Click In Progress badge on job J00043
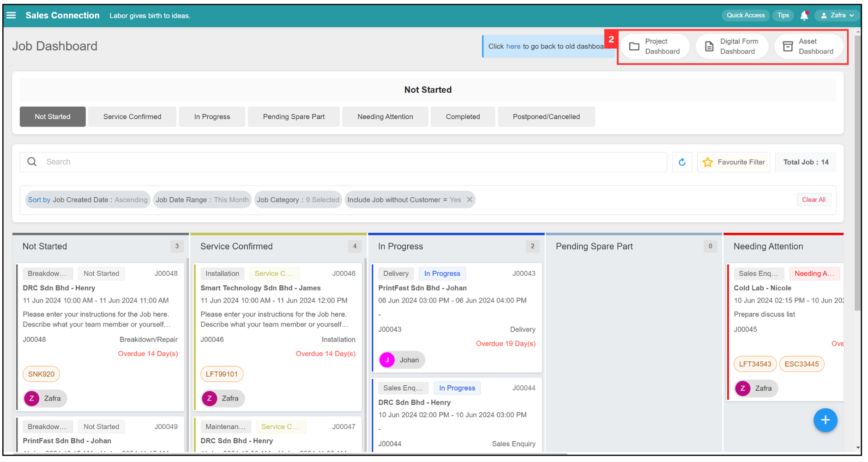 click(442, 274)
